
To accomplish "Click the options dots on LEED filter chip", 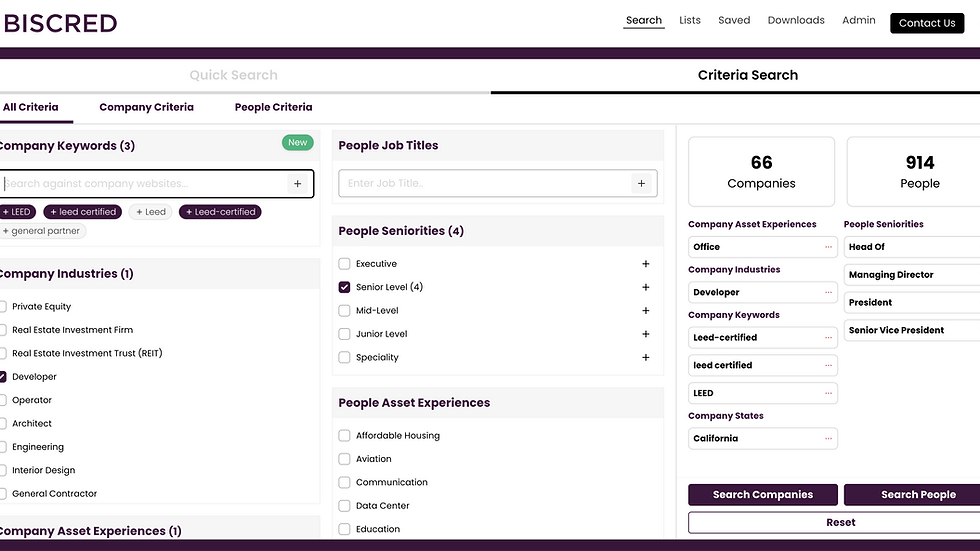I will pos(828,394).
